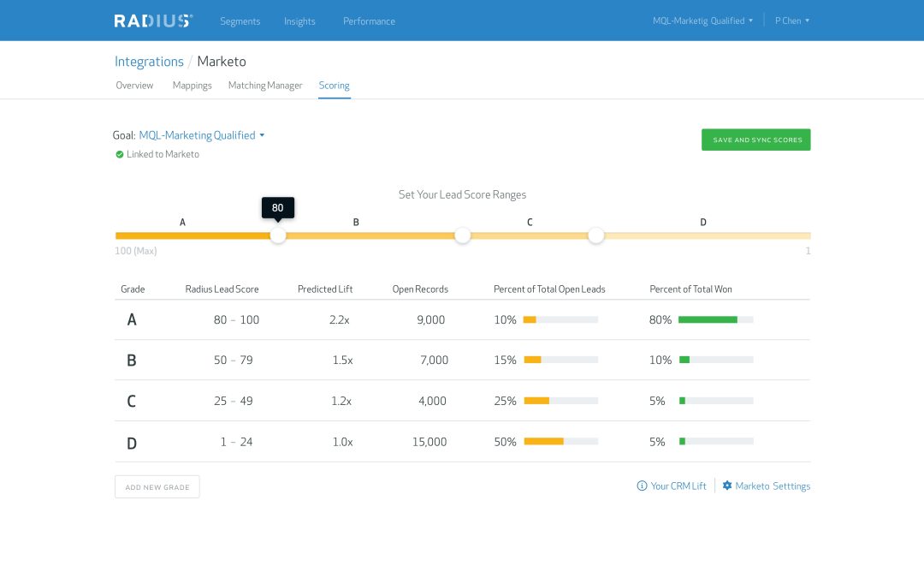Expand the MQL-Marketig Qualified header dropdown
Screen dimensions: 924x578
[x=702, y=21]
